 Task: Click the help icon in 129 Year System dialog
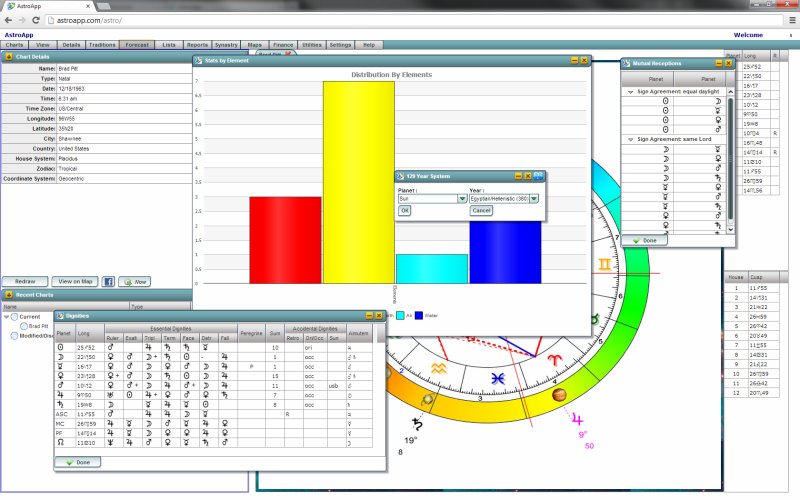click(539, 175)
